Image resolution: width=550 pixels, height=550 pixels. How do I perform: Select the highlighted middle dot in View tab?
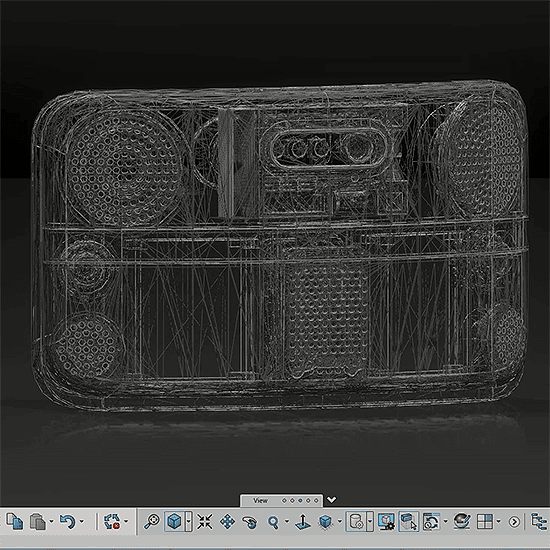pos(300,501)
